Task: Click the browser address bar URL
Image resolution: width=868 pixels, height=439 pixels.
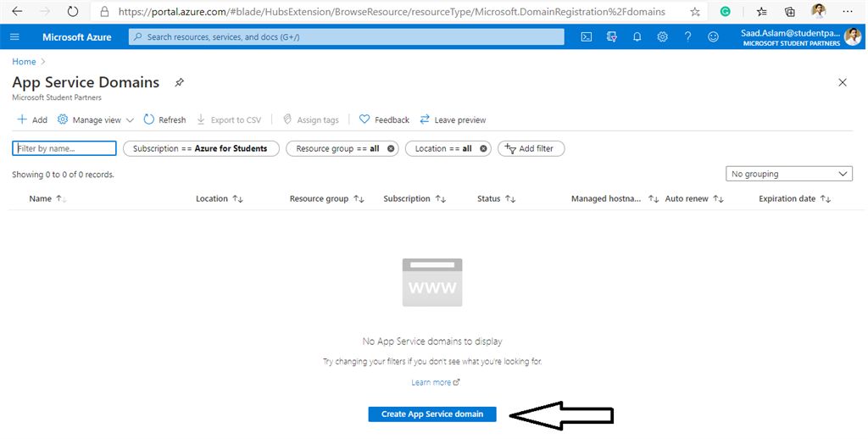Action: click(392, 12)
